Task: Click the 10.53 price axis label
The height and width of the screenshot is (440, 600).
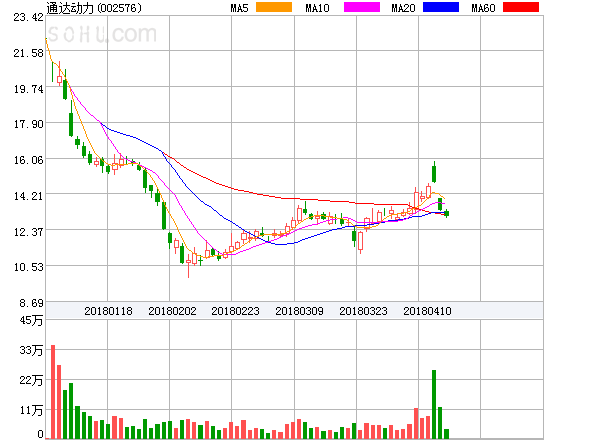Action: [28, 267]
